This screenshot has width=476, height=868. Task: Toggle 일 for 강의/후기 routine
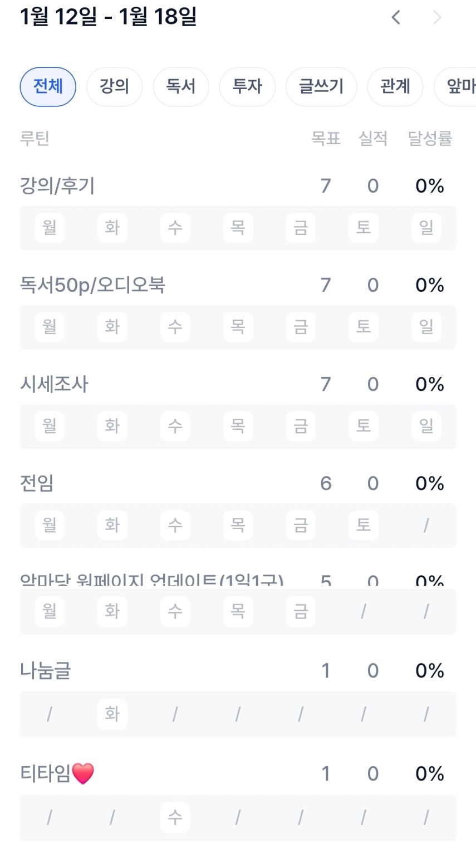pyautogui.click(x=426, y=227)
